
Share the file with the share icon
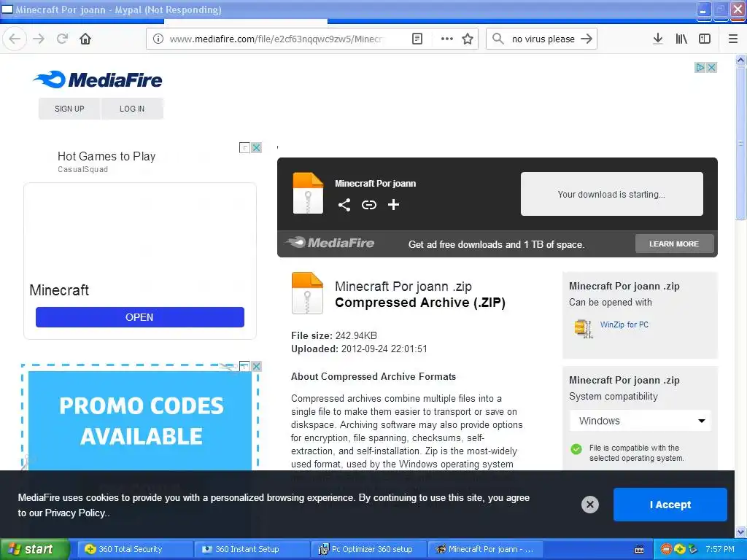pyautogui.click(x=344, y=205)
